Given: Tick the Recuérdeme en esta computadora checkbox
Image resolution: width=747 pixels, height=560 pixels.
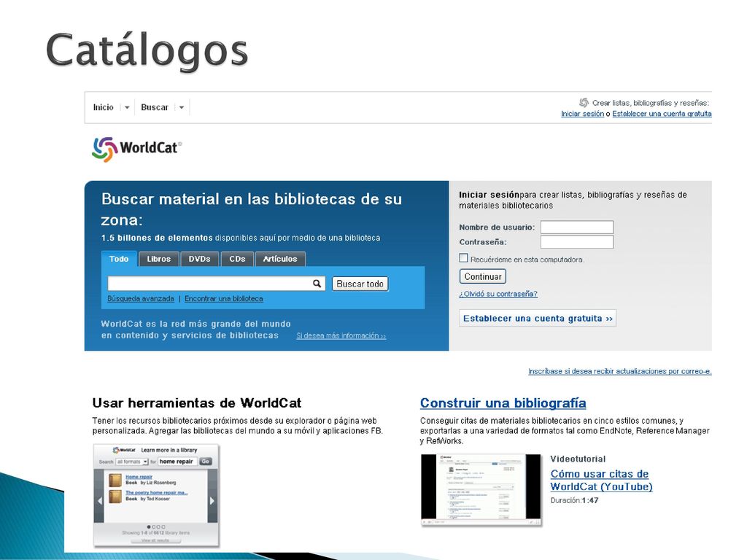Looking at the screenshot, I should tap(463, 258).
